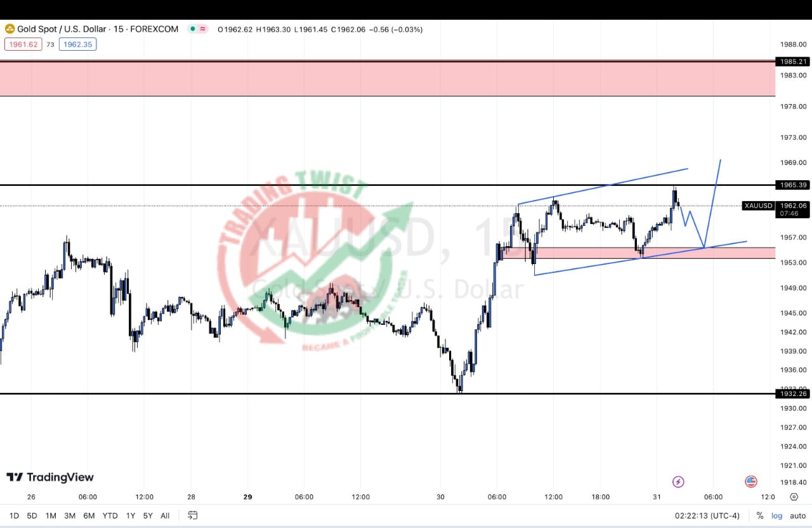Viewport: 812px width, 528px height.
Task: Click the purple lightning event marker
Action: 678,482
